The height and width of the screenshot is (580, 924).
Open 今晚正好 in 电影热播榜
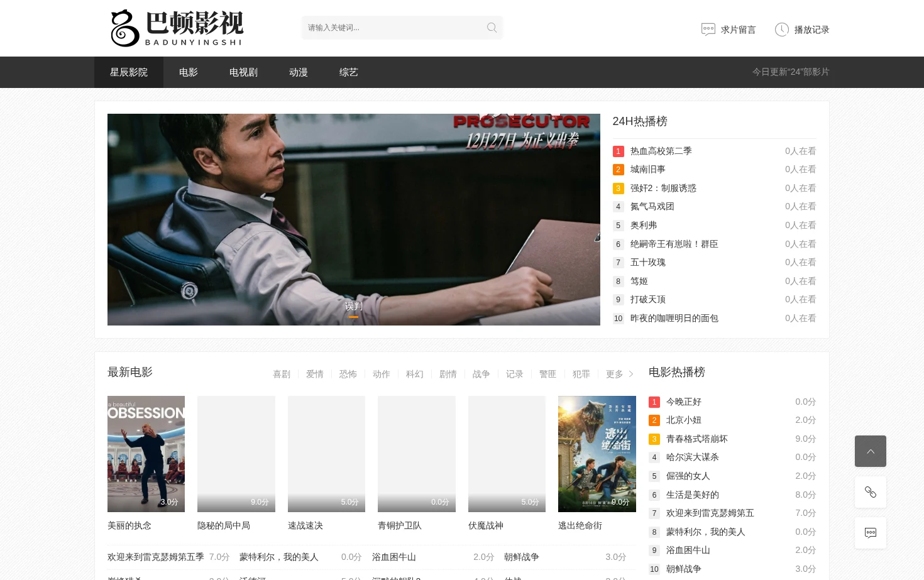(x=684, y=402)
